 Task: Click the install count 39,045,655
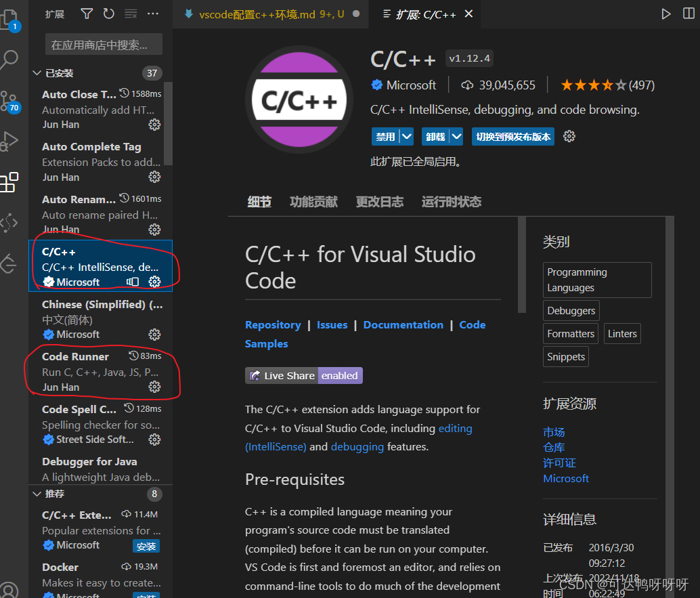(x=498, y=85)
